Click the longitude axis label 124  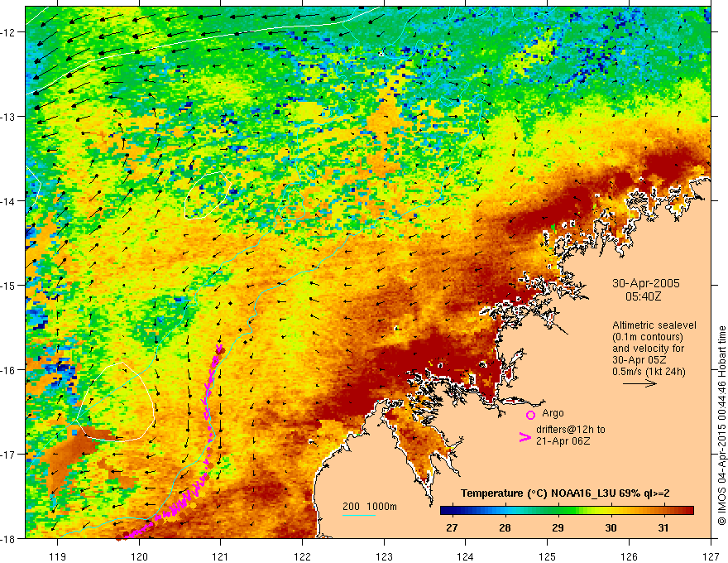click(466, 556)
